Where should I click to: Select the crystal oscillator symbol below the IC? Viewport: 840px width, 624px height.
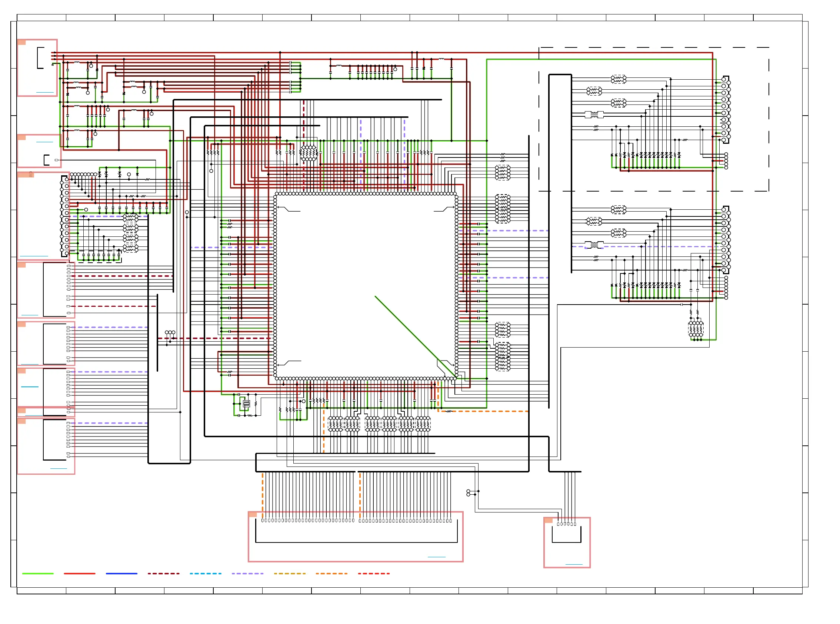(x=246, y=404)
